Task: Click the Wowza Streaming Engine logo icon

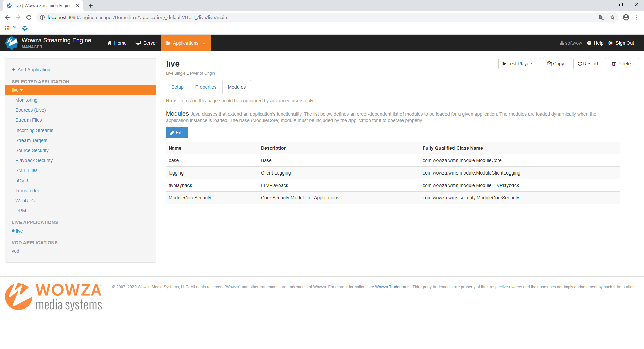Action: [x=12, y=43]
